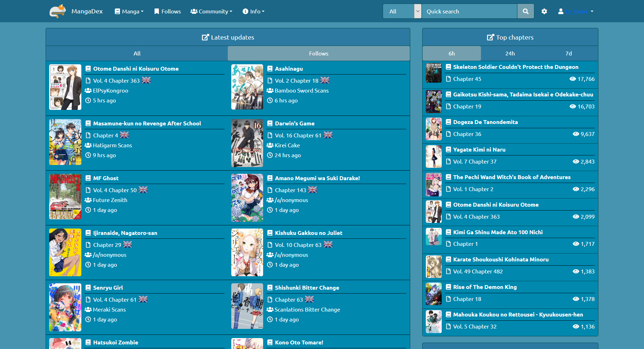644x349 pixels.
Task: Click into the Quick search field
Action: tap(470, 11)
